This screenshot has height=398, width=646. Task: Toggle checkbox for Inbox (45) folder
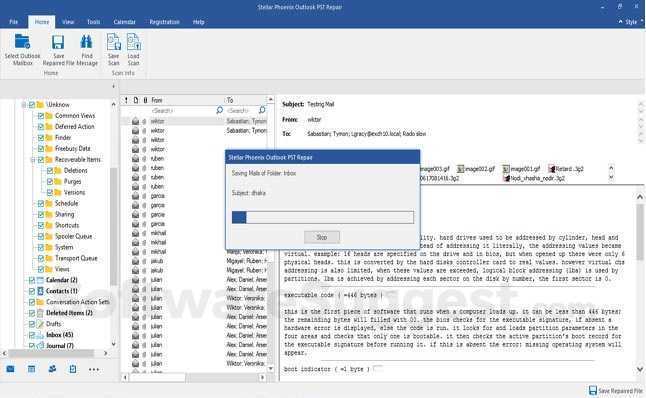(32, 335)
